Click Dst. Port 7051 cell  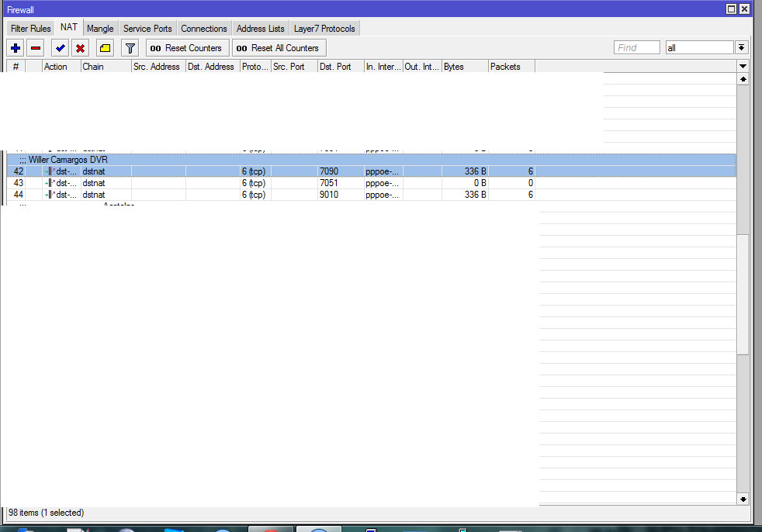tap(341, 183)
